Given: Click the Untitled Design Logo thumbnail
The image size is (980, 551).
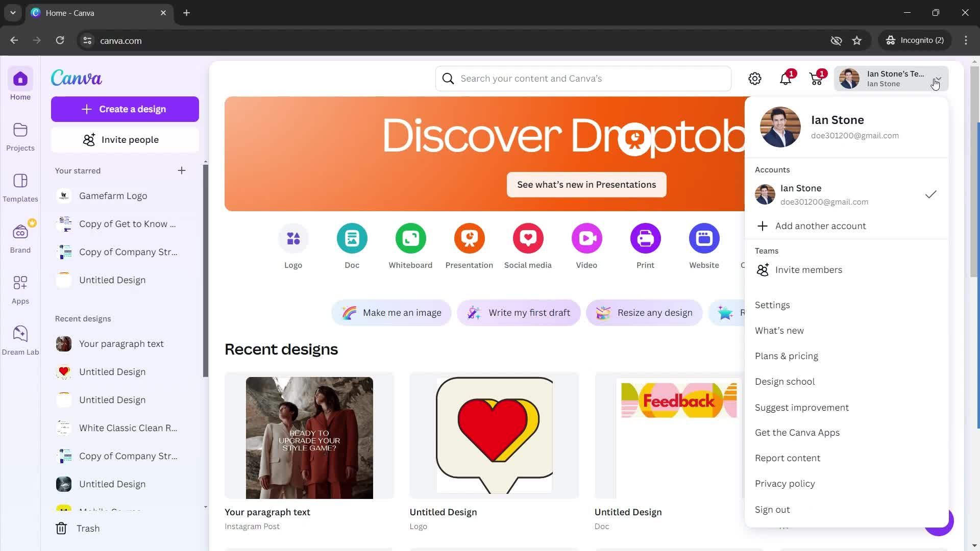Looking at the screenshot, I should (495, 436).
